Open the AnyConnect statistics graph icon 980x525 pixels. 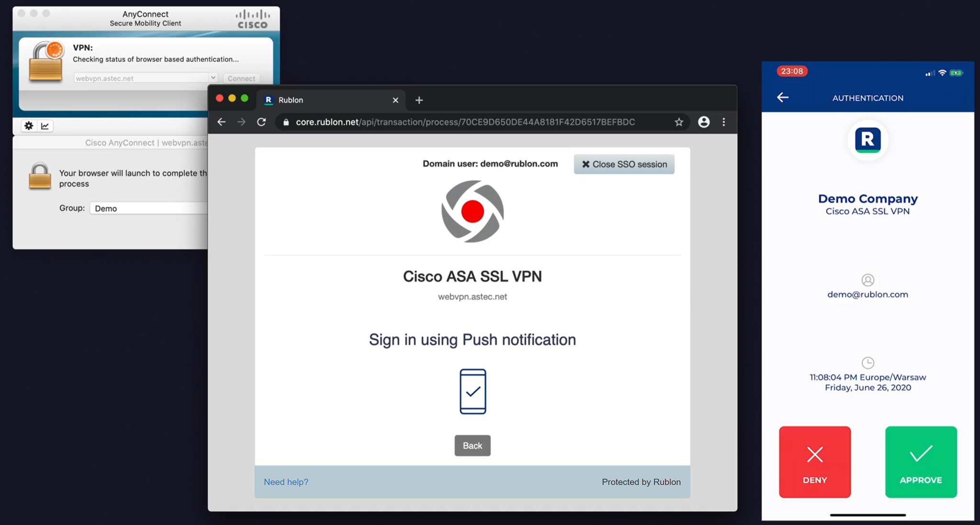pos(45,126)
